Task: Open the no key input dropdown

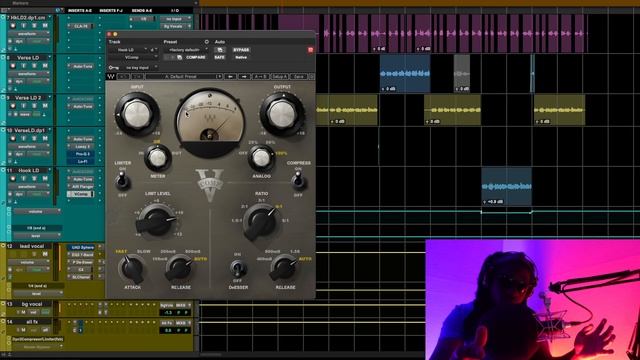Action: tap(140, 67)
